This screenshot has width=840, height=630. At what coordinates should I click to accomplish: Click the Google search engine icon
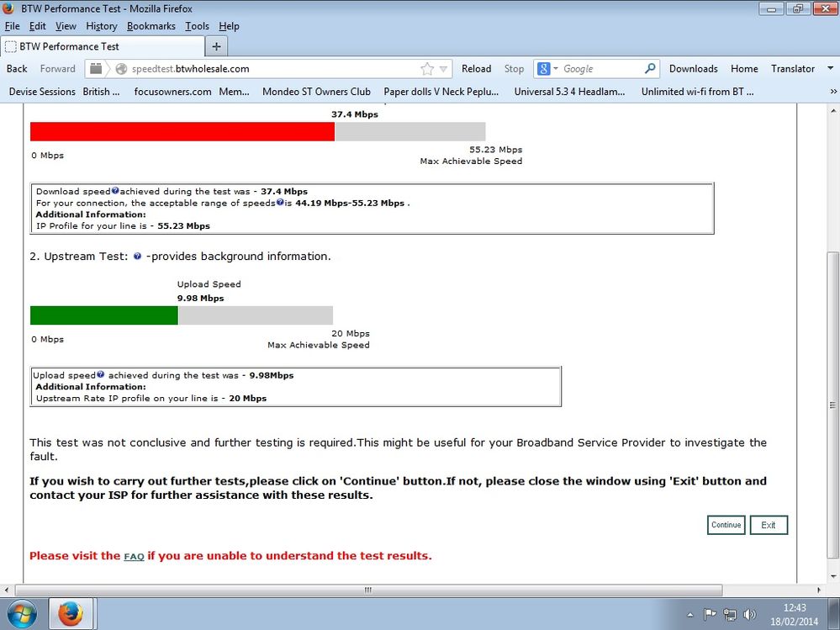[x=544, y=69]
